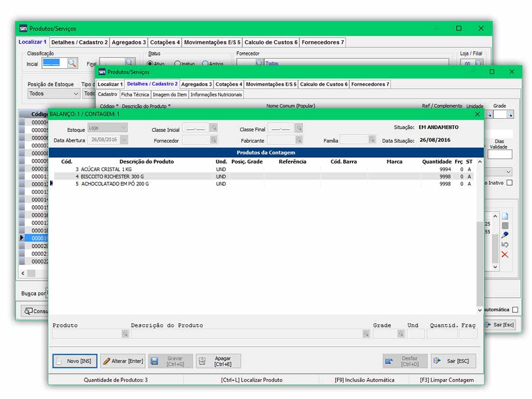The image size is (532, 399).
Task: Toggle the automática checkbox in middle window
Action: pyautogui.click(x=515, y=310)
